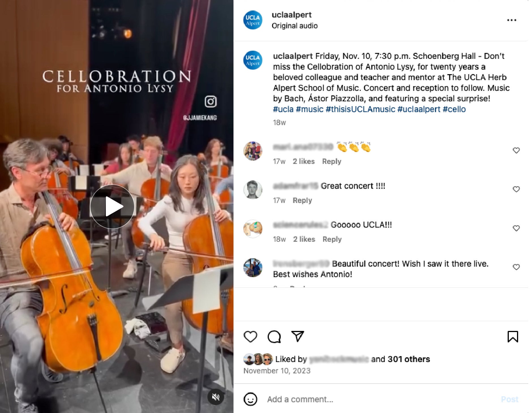The image size is (532, 413).
Task: Like the clapping hands emoji comment
Action: click(x=516, y=150)
